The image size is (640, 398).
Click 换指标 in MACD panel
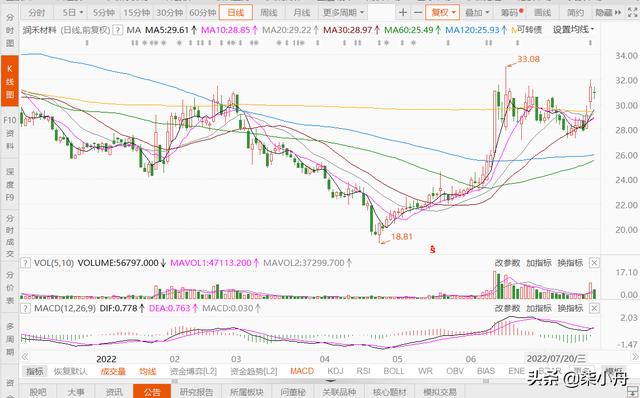click(x=570, y=308)
